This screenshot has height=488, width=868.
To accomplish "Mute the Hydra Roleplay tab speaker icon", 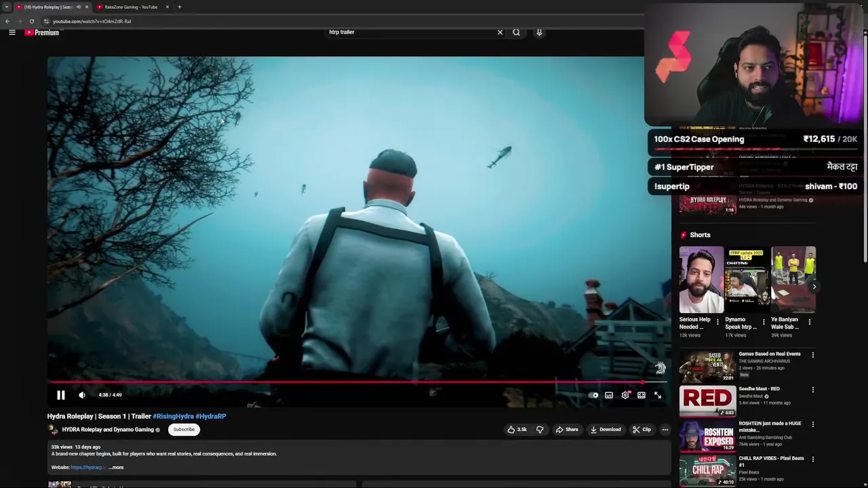I will pyautogui.click(x=79, y=7).
